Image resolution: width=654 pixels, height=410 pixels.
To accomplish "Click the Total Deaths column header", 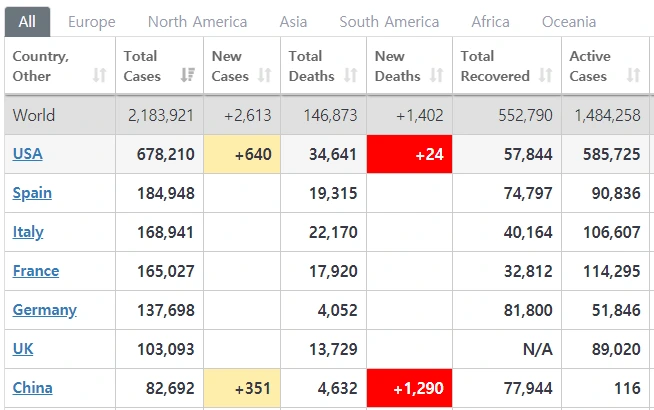I will point(324,65).
